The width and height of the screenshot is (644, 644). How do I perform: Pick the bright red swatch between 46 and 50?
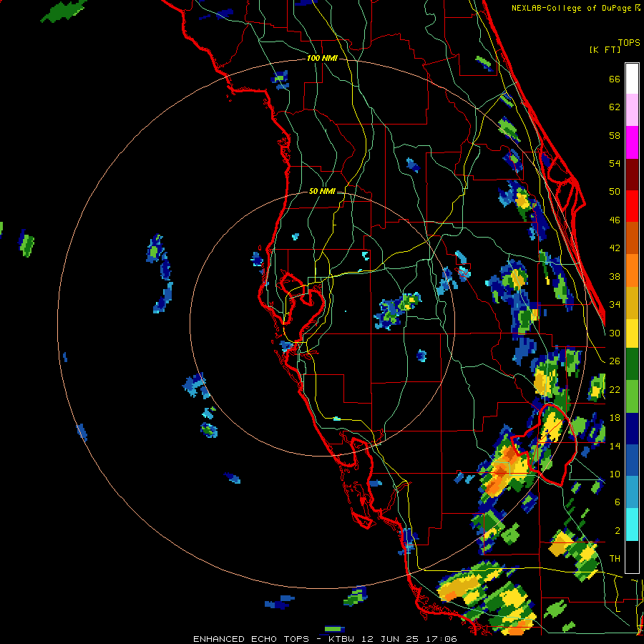(x=632, y=206)
